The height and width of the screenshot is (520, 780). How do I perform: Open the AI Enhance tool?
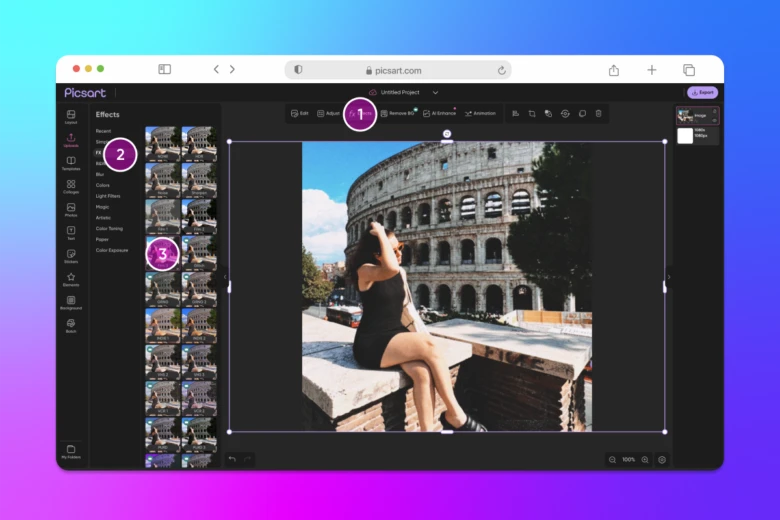click(439, 114)
